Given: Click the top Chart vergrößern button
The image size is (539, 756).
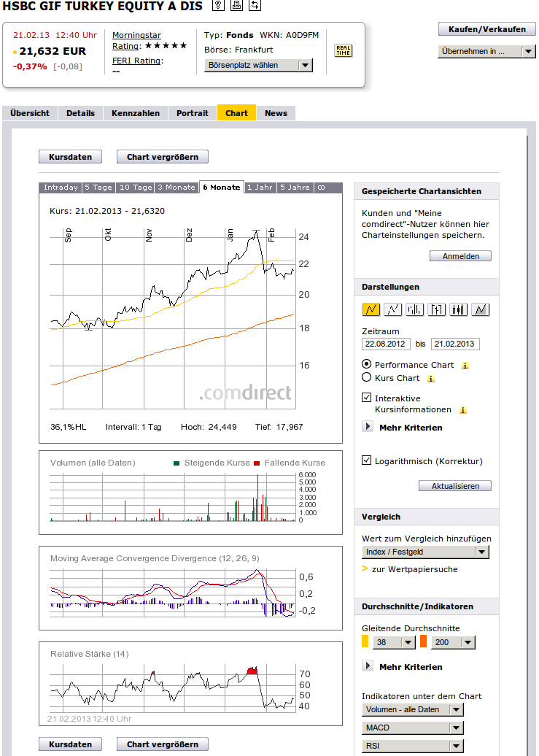Looking at the screenshot, I should (x=163, y=157).
